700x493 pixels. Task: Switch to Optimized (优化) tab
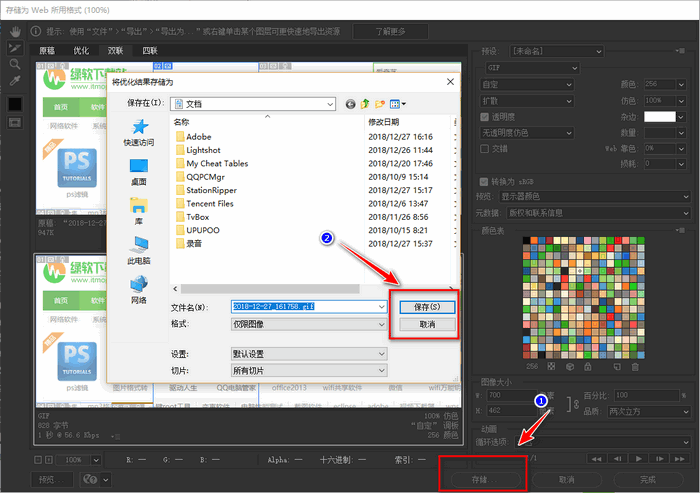[81, 50]
